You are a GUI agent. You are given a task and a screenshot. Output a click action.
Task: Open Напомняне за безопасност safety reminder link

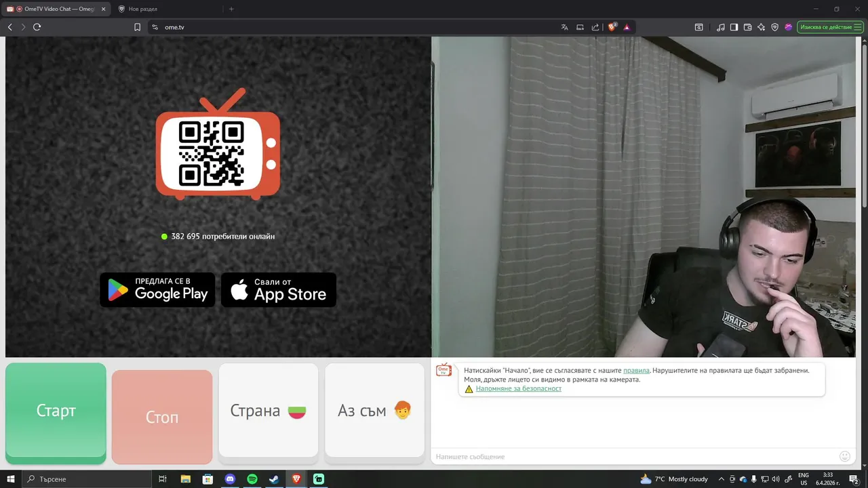click(519, 388)
